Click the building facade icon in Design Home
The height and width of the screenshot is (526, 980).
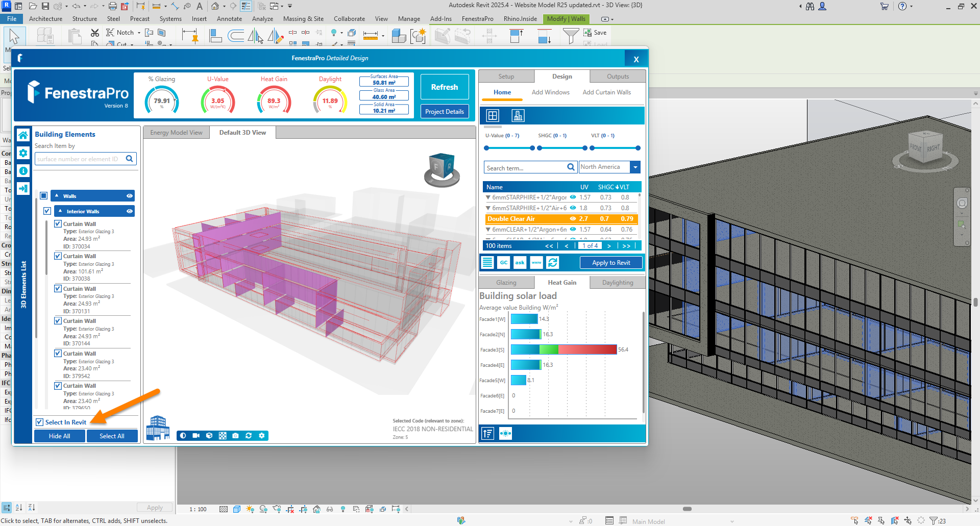518,116
